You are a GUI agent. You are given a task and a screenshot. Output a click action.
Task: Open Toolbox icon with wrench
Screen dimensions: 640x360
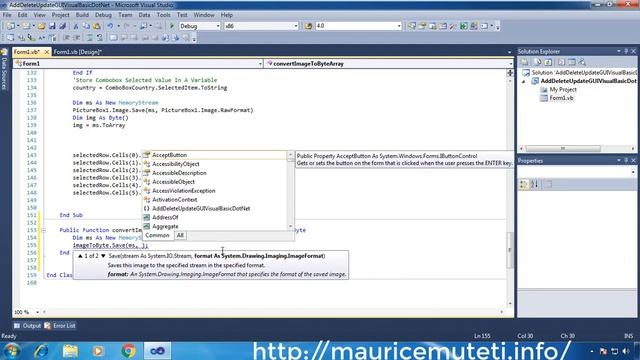tap(453, 26)
